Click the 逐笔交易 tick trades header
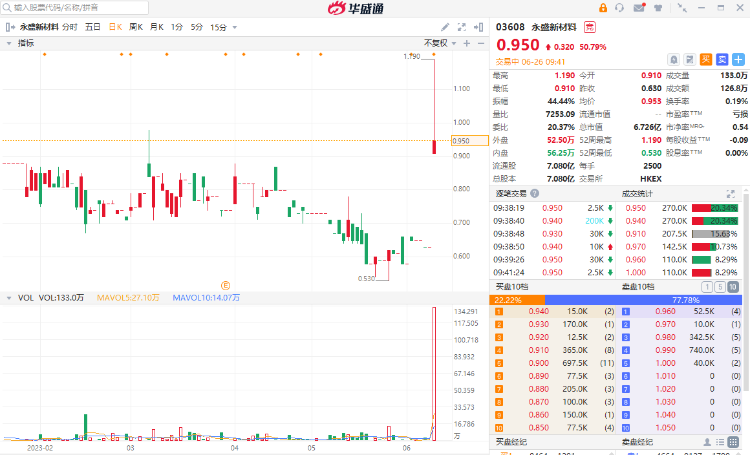 (x=510, y=193)
